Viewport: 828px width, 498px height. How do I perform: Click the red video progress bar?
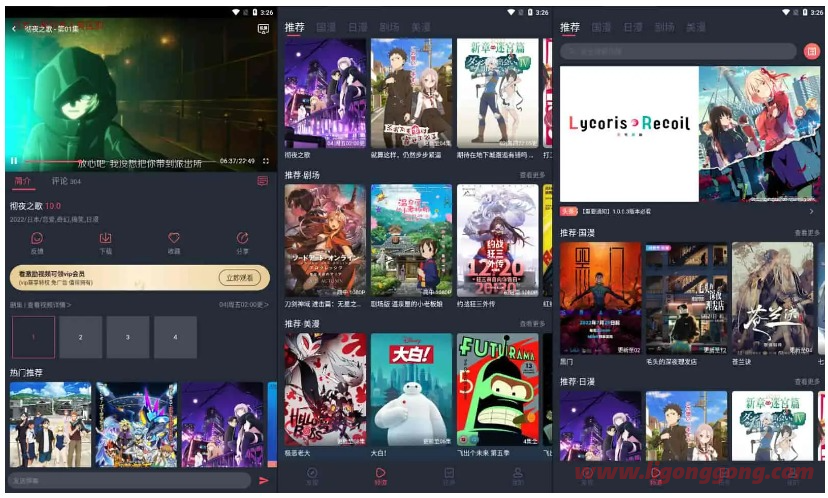pos(120,161)
